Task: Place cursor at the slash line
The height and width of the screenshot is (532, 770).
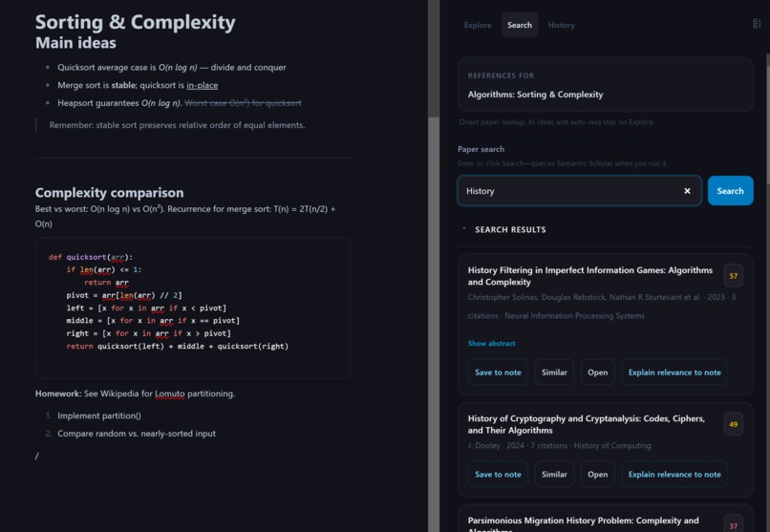Action: [37, 456]
